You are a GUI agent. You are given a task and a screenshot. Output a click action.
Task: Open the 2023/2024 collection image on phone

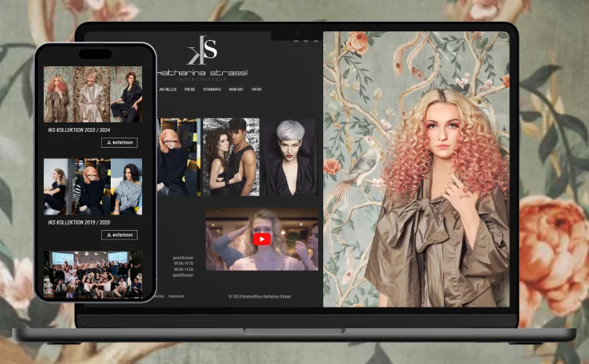point(92,95)
